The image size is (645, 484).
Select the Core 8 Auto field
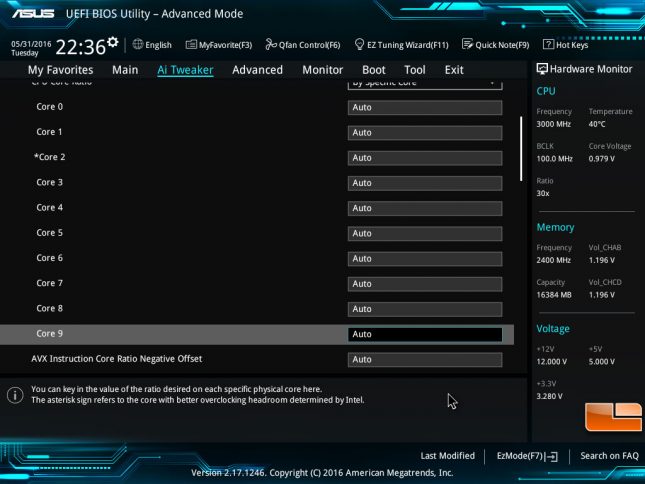coord(425,309)
